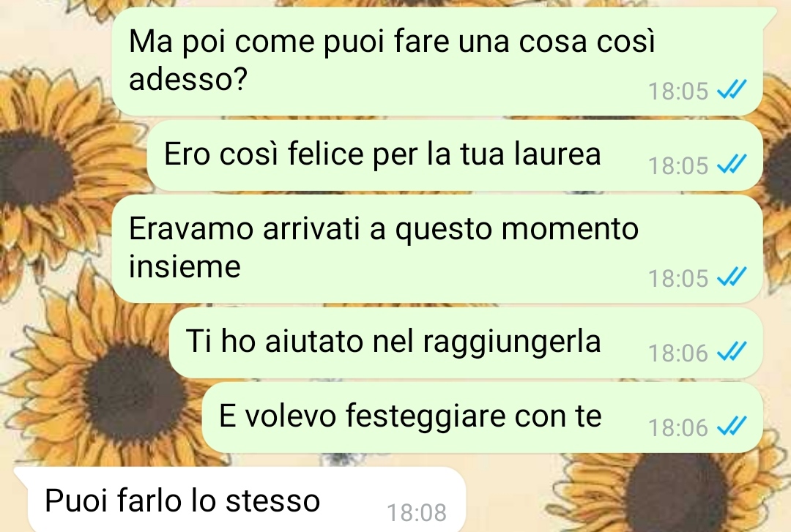Tap the blue read ticks on the "adesso?" message

coord(732,90)
